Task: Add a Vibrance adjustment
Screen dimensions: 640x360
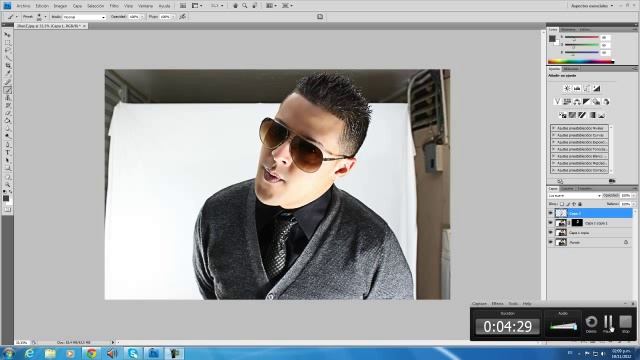Action: (x=557, y=101)
